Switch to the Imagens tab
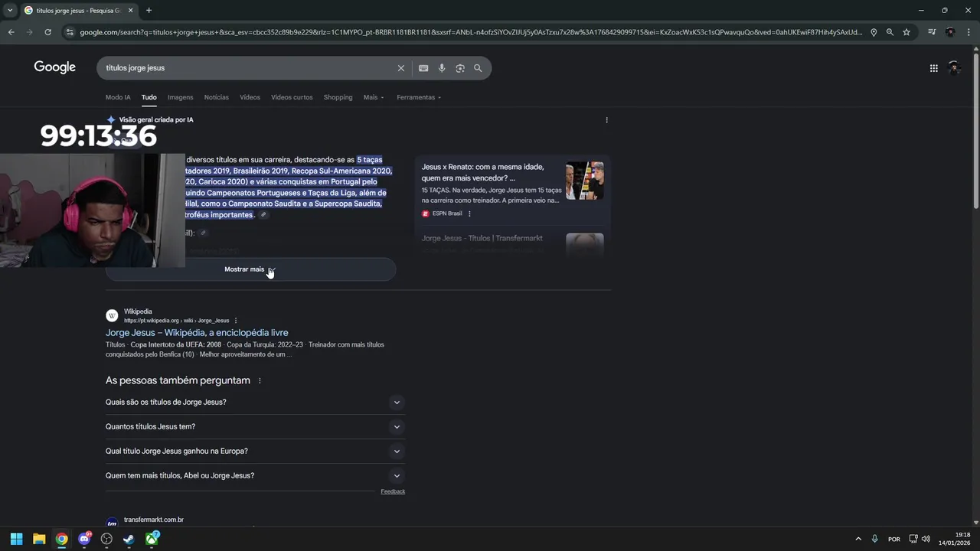This screenshot has height=551, width=980. pos(181,97)
